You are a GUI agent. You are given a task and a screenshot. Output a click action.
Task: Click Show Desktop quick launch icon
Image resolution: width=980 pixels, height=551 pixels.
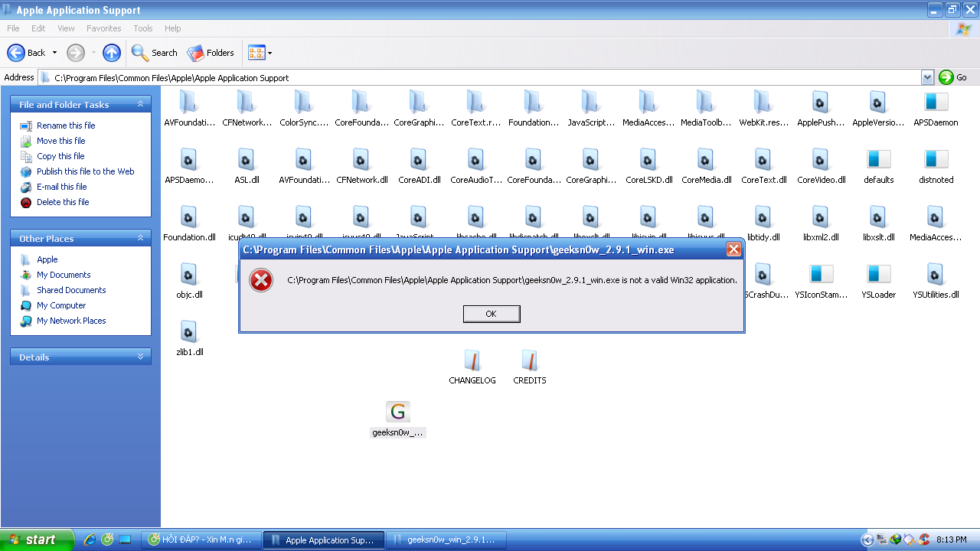[x=125, y=540]
